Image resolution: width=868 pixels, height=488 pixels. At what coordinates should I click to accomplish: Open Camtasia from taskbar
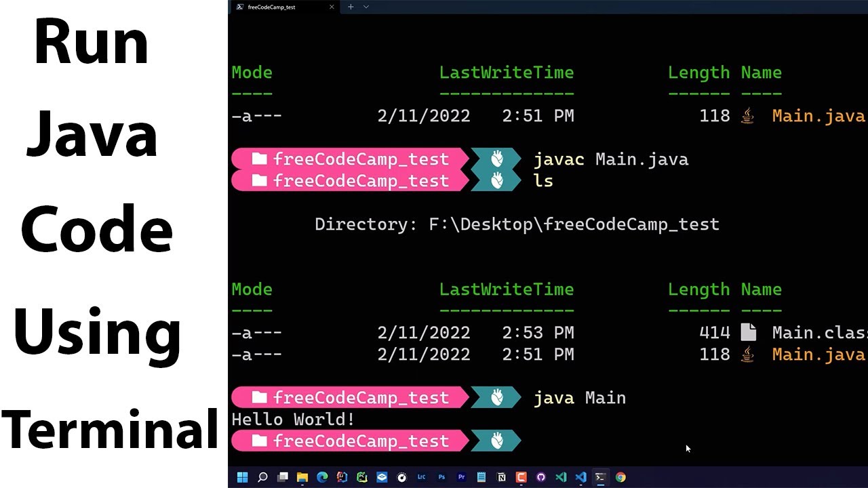(521, 477)
